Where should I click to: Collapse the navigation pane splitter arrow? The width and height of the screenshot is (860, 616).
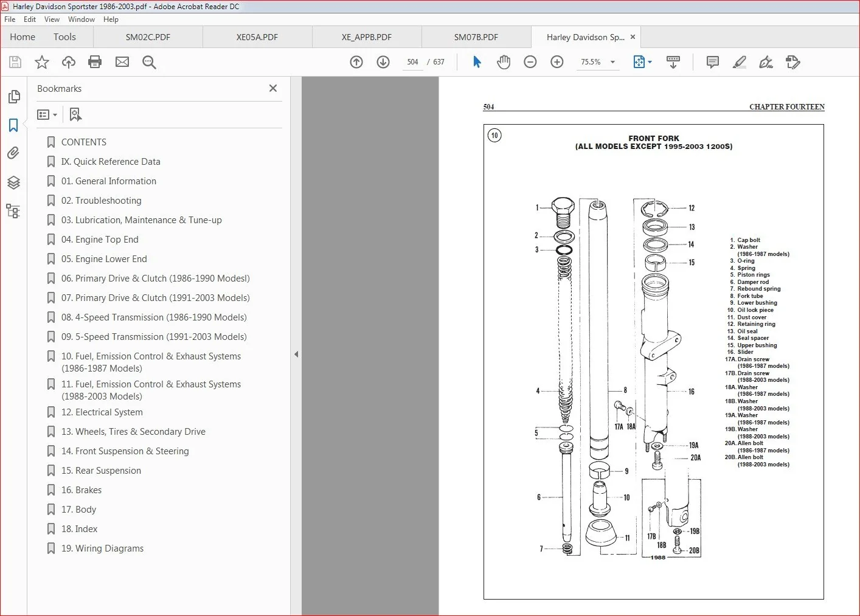click(296, 354)
